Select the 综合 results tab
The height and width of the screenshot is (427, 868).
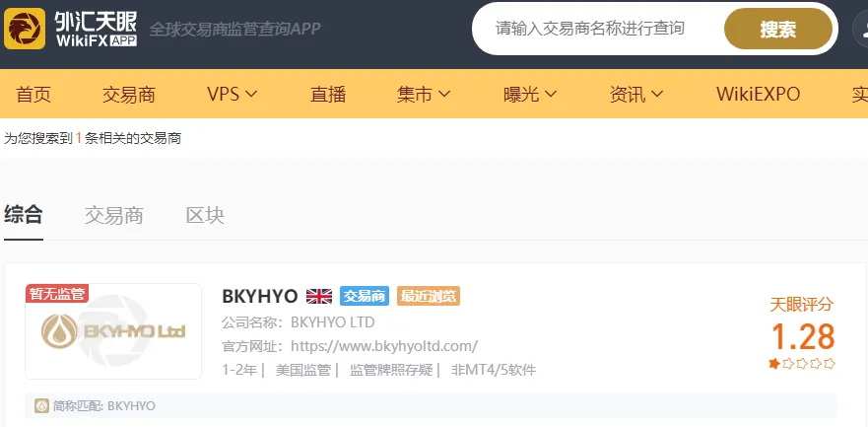click(24, 215)
